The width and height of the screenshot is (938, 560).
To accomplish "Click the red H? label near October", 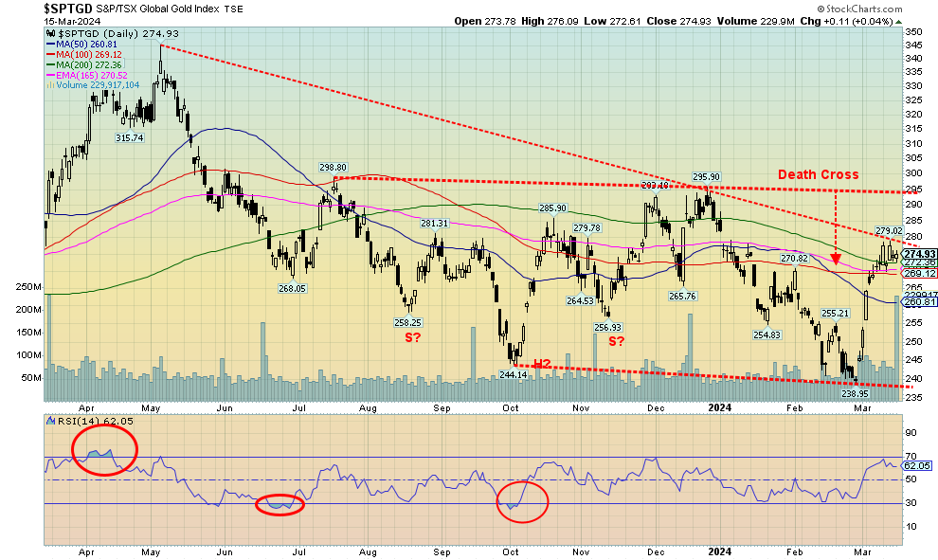I will [x=542, y=364].
